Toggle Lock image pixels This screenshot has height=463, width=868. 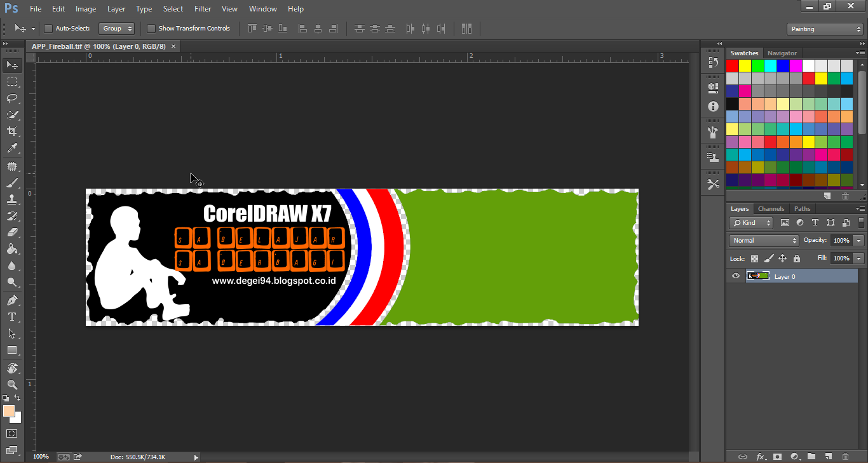[x=768, y=258]
